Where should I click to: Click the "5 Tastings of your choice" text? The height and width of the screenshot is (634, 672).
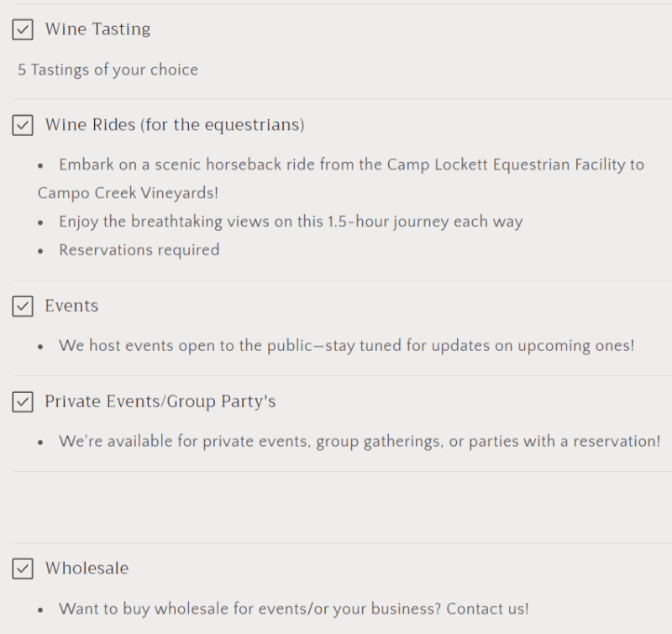tap(108, 70)
